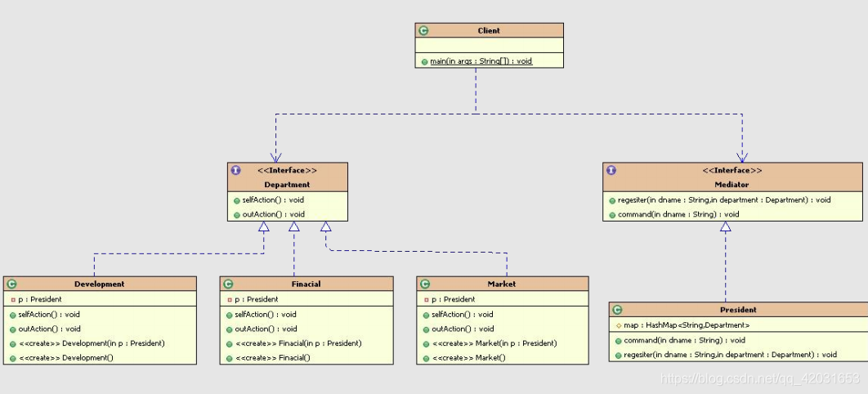Click the red private field icon in Market

427,300
